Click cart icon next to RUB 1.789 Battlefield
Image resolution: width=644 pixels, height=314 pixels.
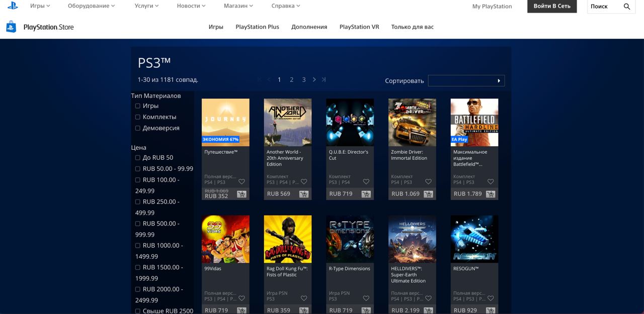491,194
